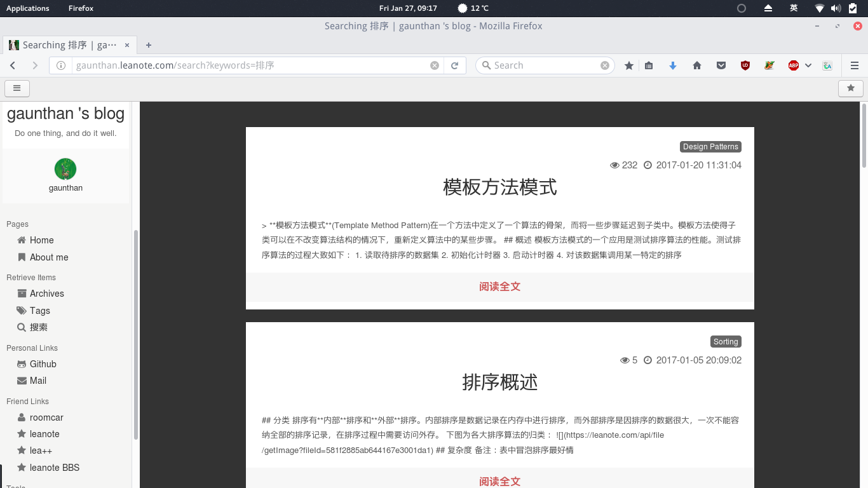Click the clipboard check icon in top panel
The width and height of the screenshot is (868, 488).
853,8
